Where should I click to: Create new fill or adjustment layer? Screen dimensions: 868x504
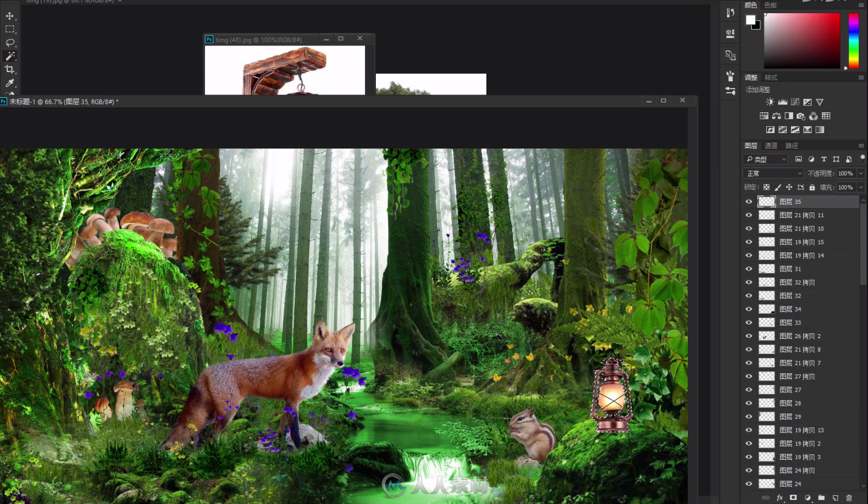[808, 498]
